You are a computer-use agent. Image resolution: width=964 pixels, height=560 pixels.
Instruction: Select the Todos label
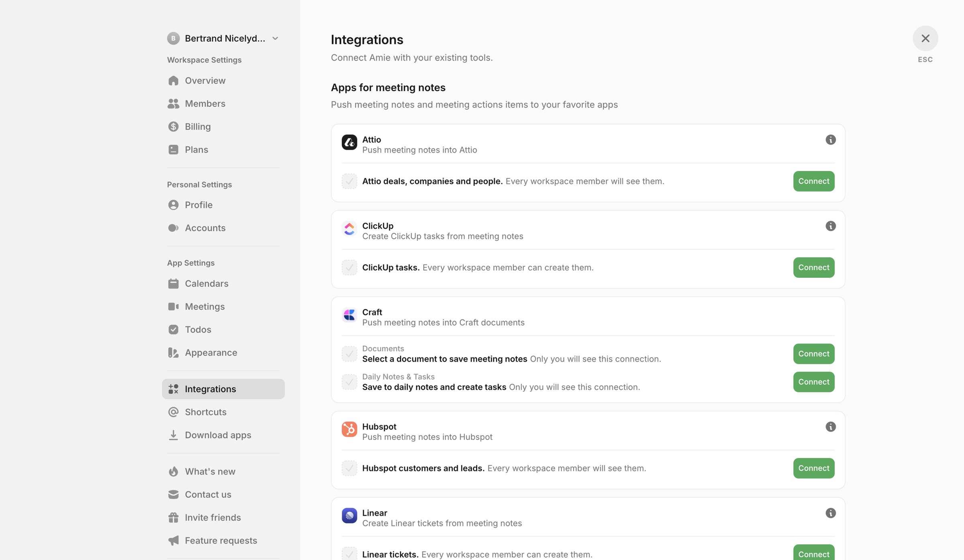click(198, 329)
